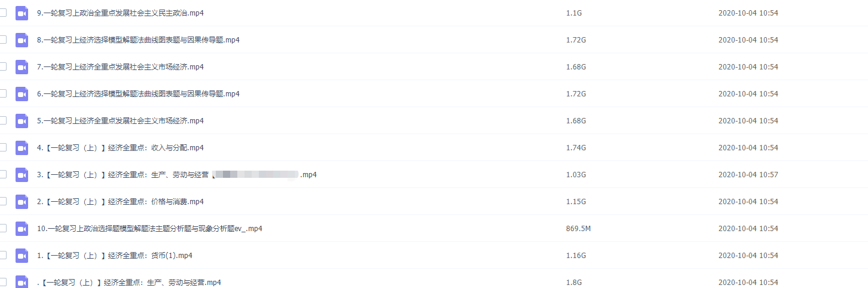The height and width of the screenshot is (288, 868).
Task: Open file 8.一轮复习上经济选择模型解题法
Action: tap(138, 40)
